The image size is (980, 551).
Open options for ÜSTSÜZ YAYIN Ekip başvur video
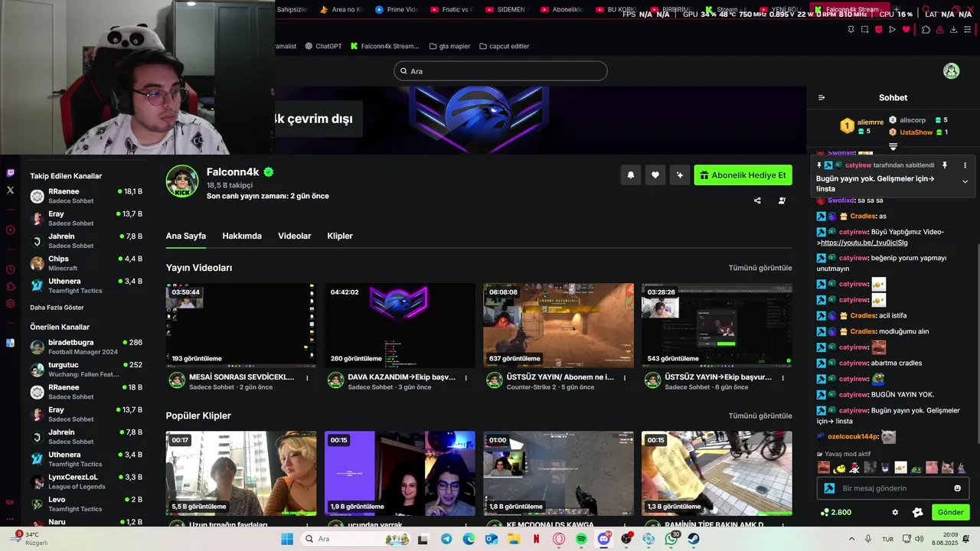(x=782, y=378)
